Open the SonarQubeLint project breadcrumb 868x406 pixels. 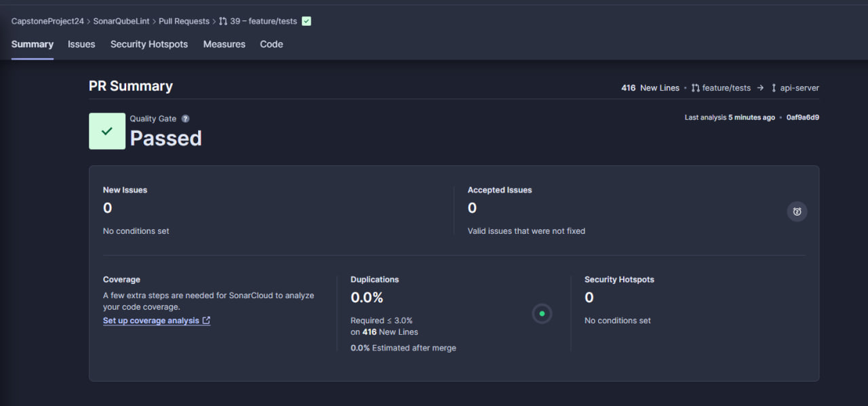coord(121,21)
